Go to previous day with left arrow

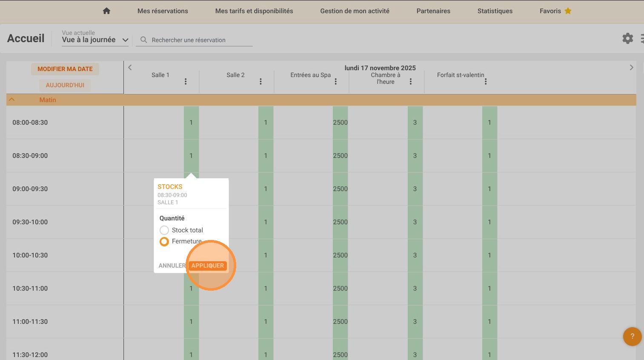[130, 67]
